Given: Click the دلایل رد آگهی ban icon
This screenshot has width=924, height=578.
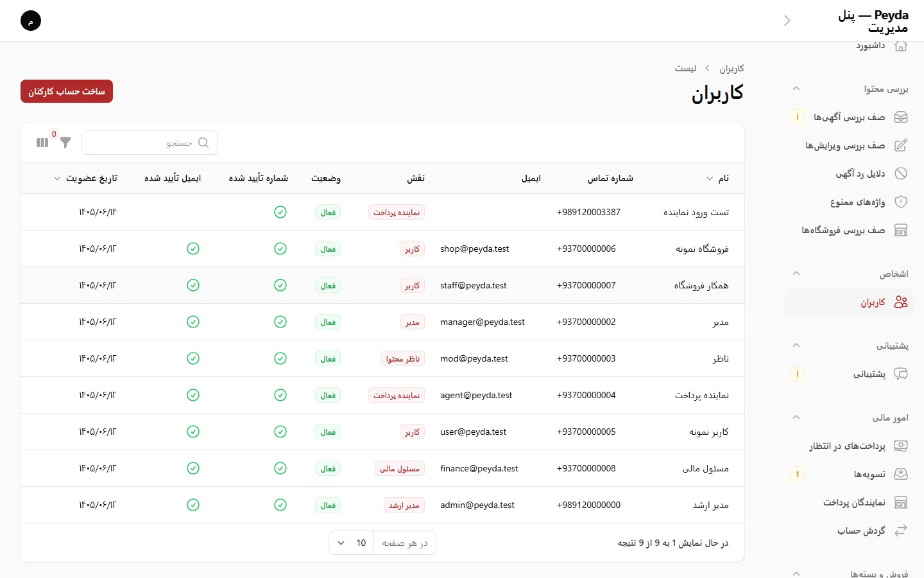Looking at the screenshot, I should 901,173.
